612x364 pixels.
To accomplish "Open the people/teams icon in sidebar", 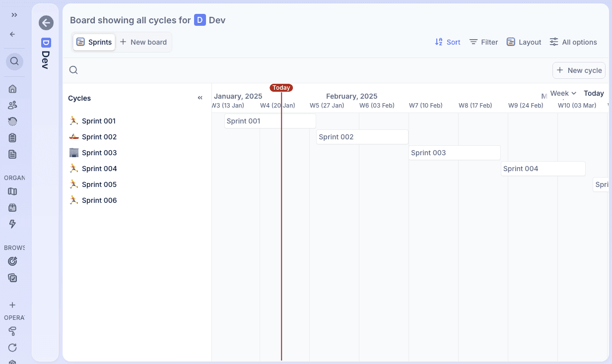I will [x=13, y=105].
